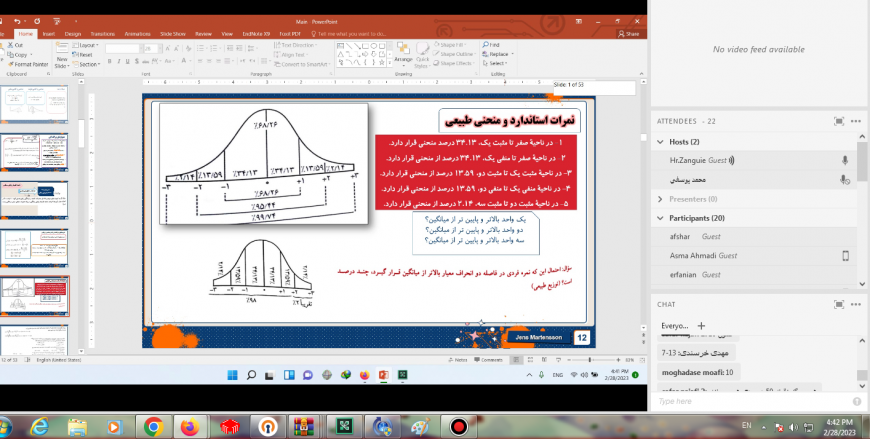Click the zoom slider in PowerPoint status bar

(589, 360)
